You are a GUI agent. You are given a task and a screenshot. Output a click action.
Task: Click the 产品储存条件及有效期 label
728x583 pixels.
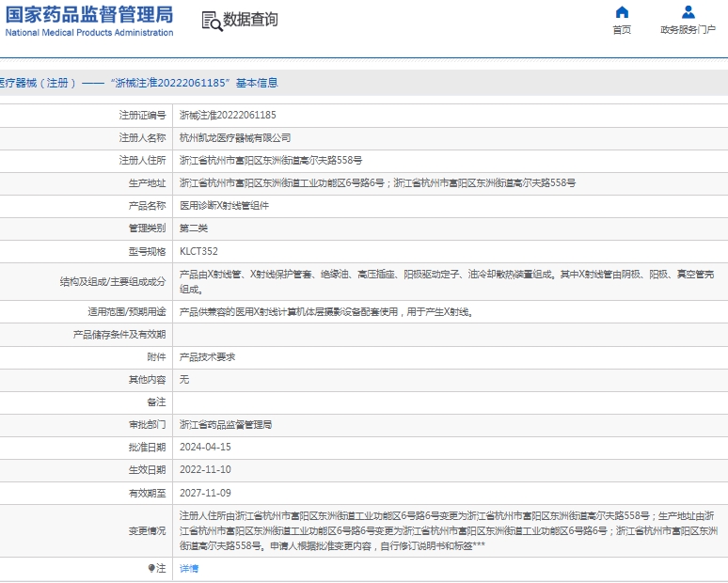(x=119, y=335)
